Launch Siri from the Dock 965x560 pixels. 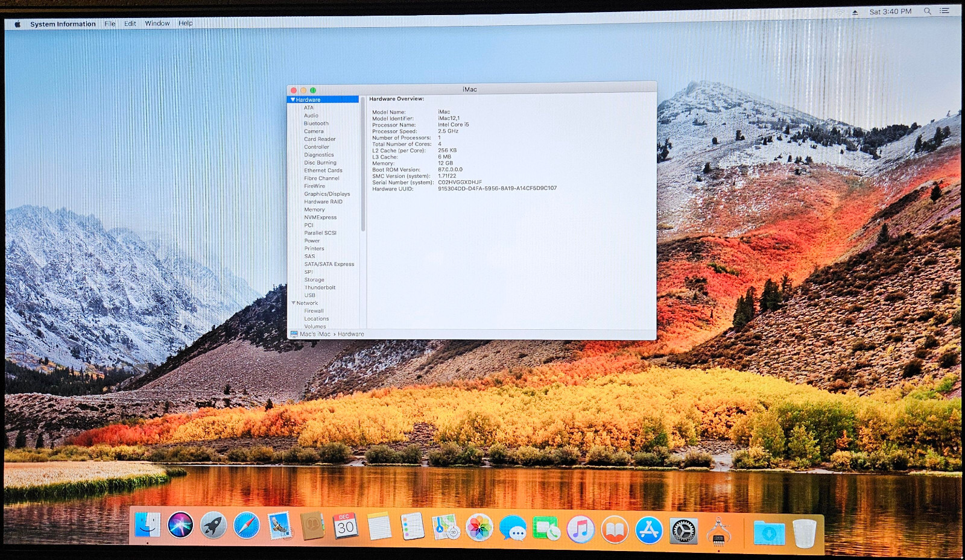coord(180,526)
